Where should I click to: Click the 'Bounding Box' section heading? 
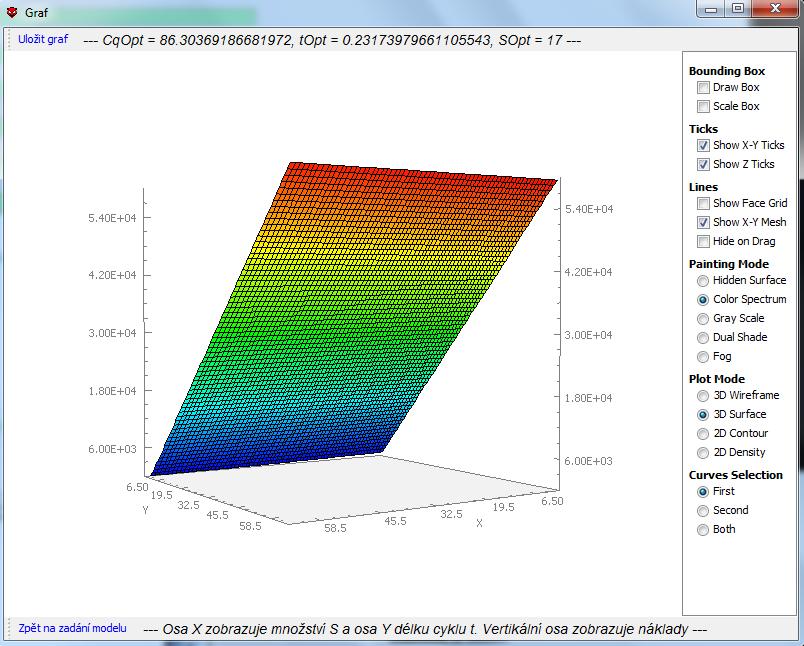coord(727,71)
